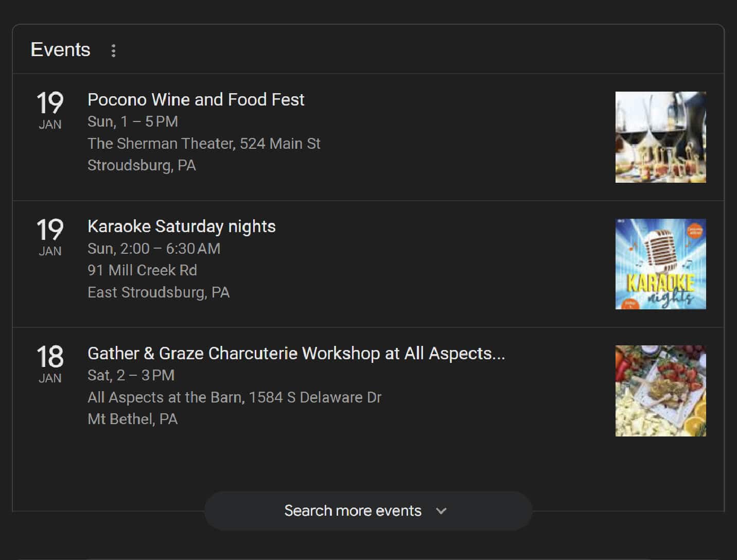Click 'Mt Bethel, PA' location text
737x560 pixels.
pyautogui.click(x=132, y=419)
